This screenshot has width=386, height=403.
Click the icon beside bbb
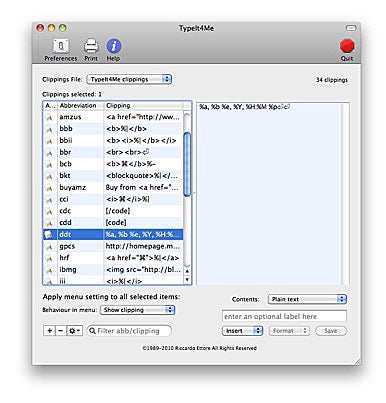pos(49,129)
